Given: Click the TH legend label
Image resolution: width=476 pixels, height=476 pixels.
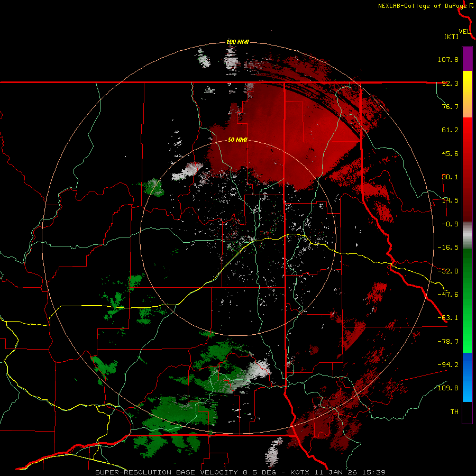Looking at the screenshot, I should tap(454, 412).
